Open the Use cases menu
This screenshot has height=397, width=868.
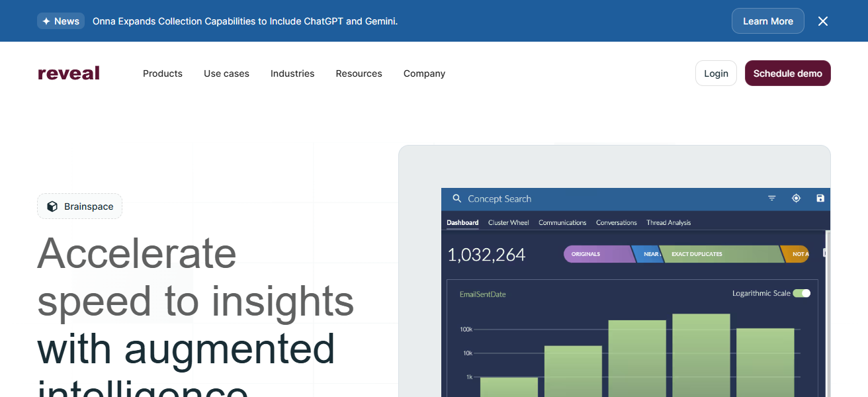(226, 73)
